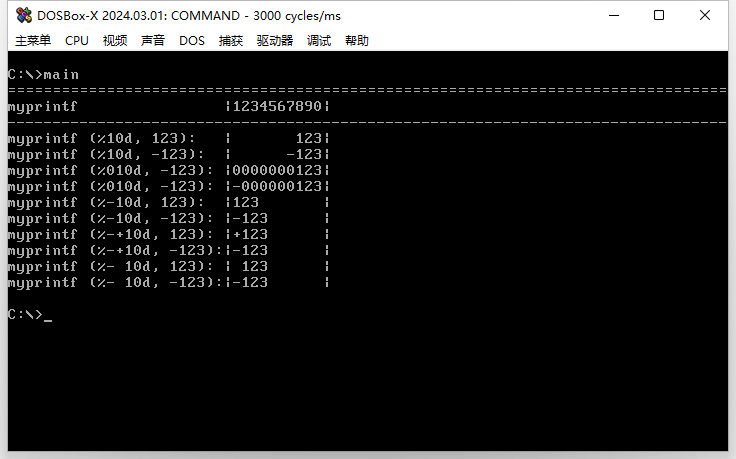Click the line showing |-000000123|

pyautogui.click(x=169, y=186)
